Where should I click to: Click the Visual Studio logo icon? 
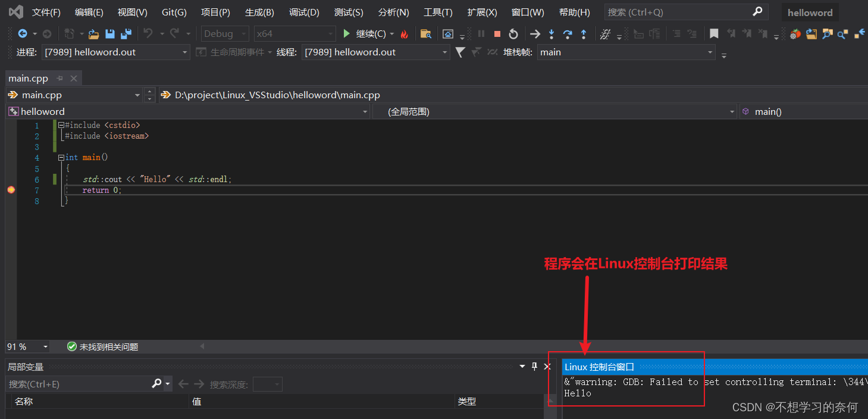[15, 12]
